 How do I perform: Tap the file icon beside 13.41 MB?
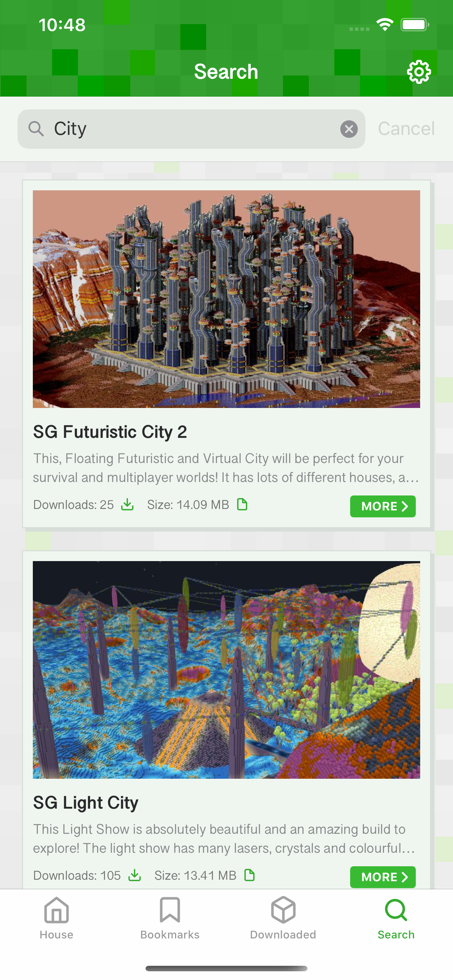249,875
